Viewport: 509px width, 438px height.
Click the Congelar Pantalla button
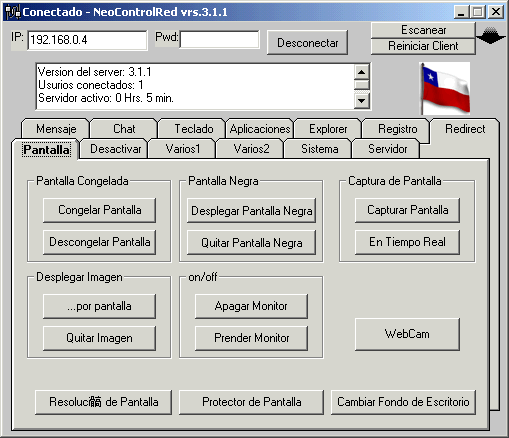point(99,210)
